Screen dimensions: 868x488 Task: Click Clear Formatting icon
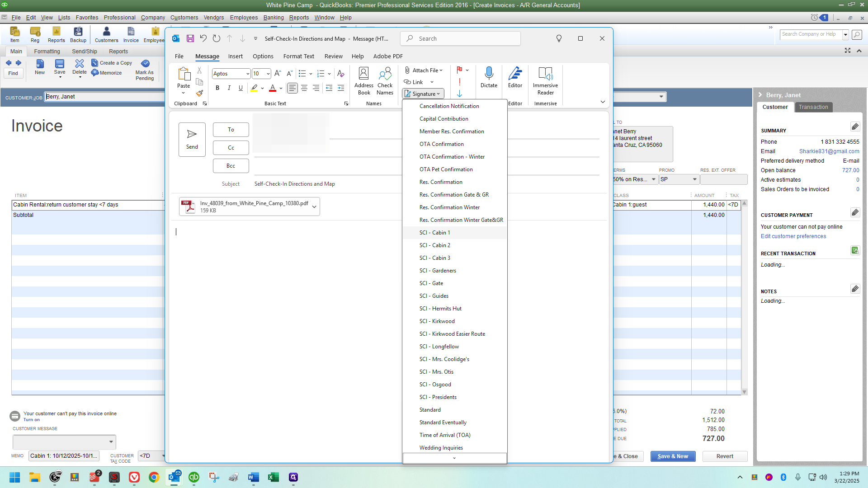point(340,74)
